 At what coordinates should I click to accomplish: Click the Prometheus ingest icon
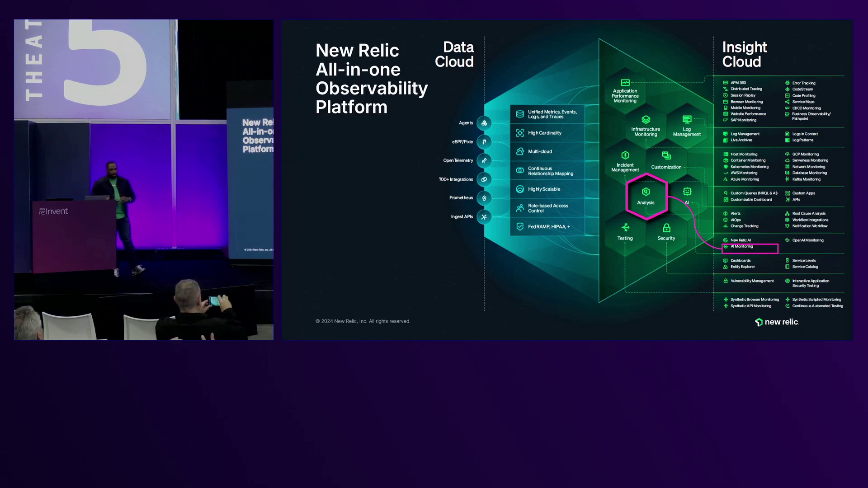484,198
